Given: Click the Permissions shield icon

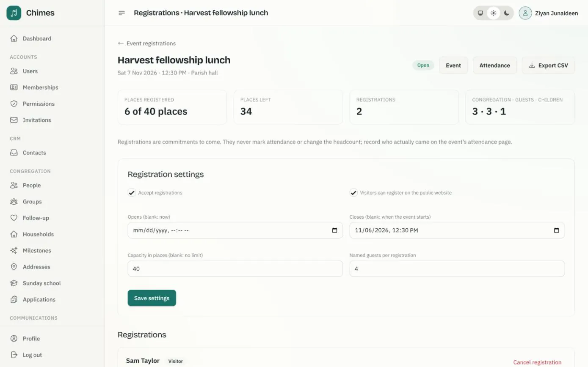Looking at the screenshot, I should (14, 104).
